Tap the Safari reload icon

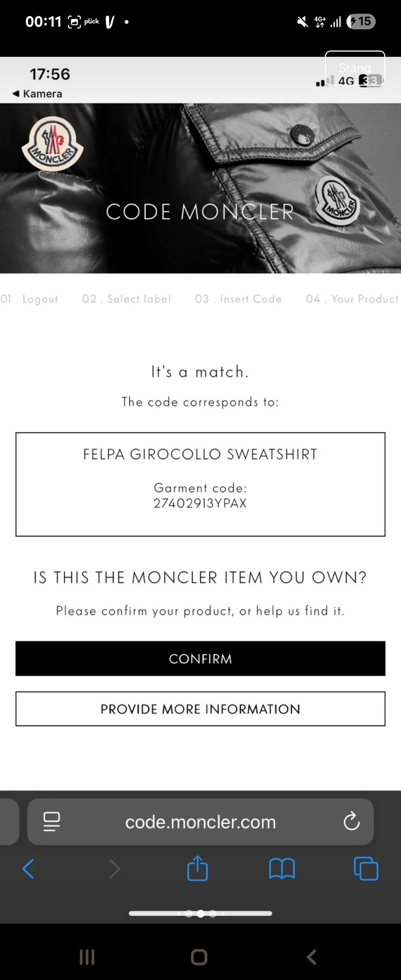pyautogui.click(x=351, y=821)
